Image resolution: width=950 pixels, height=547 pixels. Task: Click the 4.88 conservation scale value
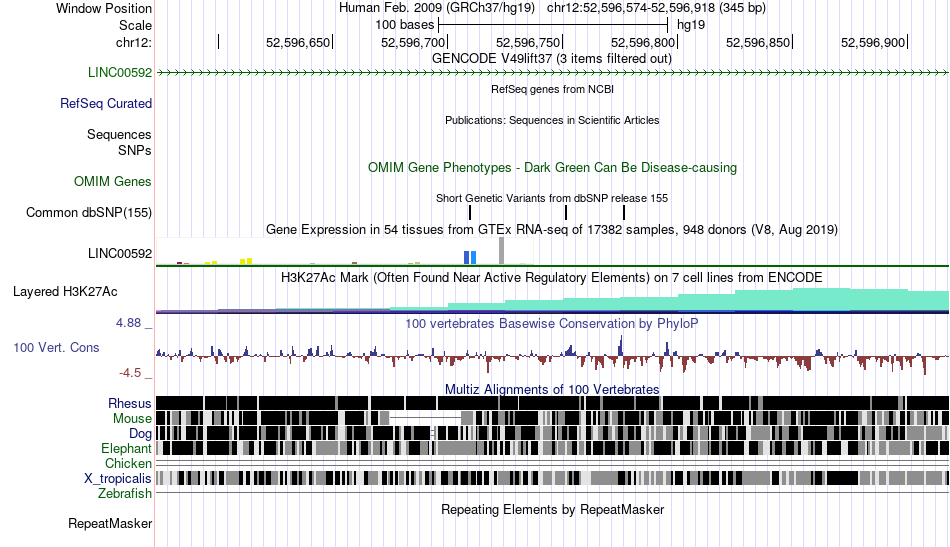pos(128,323)
